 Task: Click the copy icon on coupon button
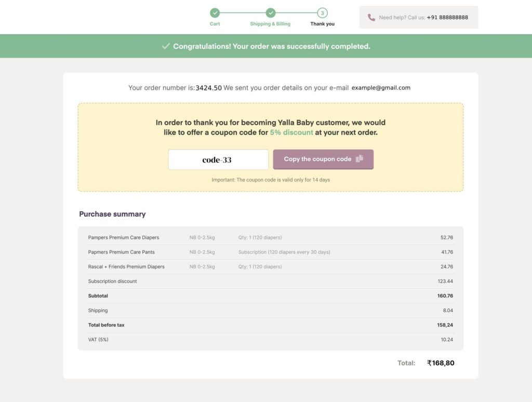[x=360, y=159]
